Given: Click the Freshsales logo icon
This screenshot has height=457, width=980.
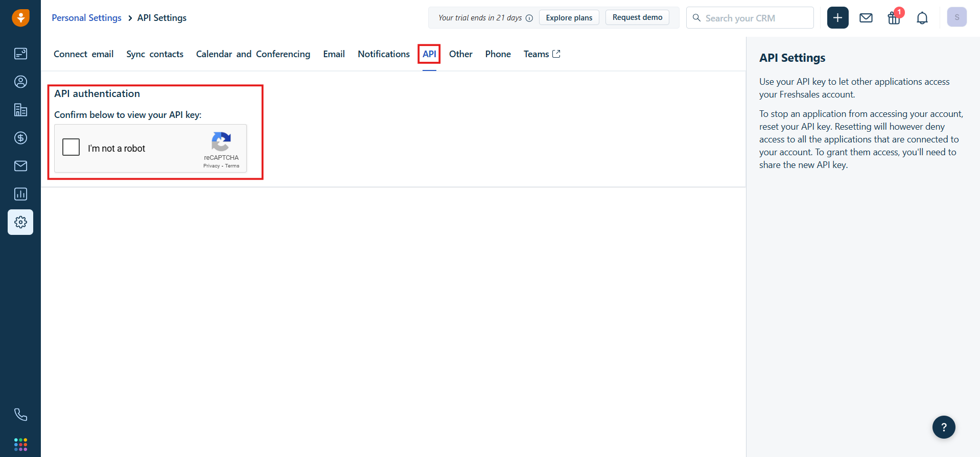Looking at the screenshot, I should pyautogui.click(x=20, y=18).
